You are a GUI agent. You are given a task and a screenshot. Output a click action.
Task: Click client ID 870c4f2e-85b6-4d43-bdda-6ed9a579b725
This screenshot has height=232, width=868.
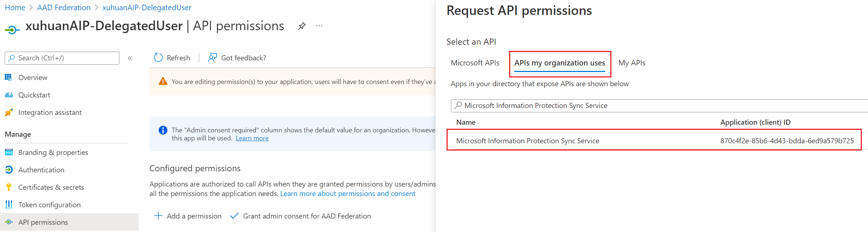(787, 141)
